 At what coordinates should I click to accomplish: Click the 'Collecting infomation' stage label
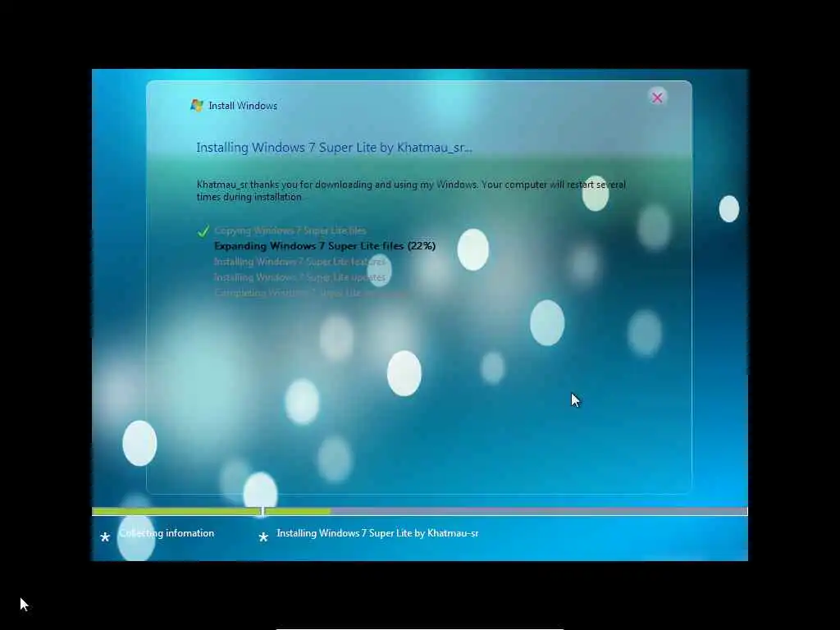pyautogui.click(x=166, y=533)
